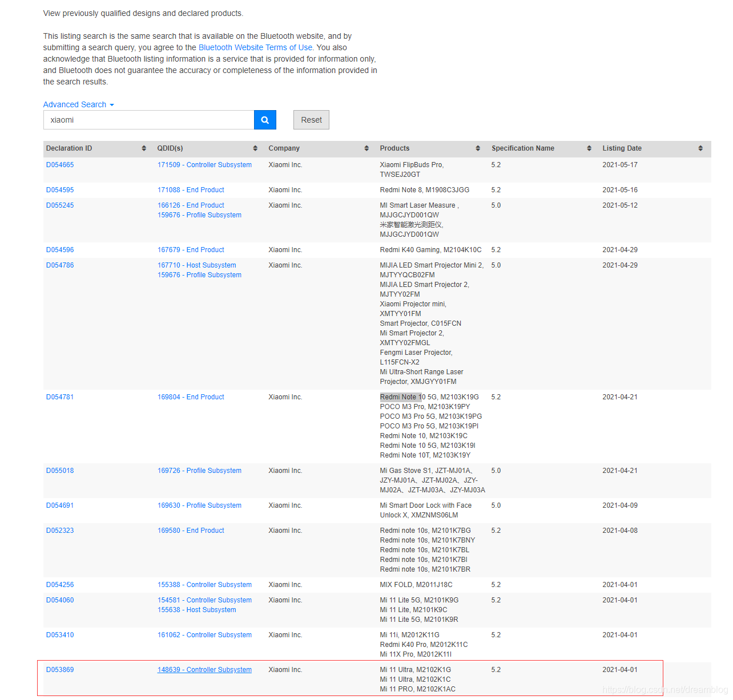
Task: Open declaration D055018
Action: [60, 471]
